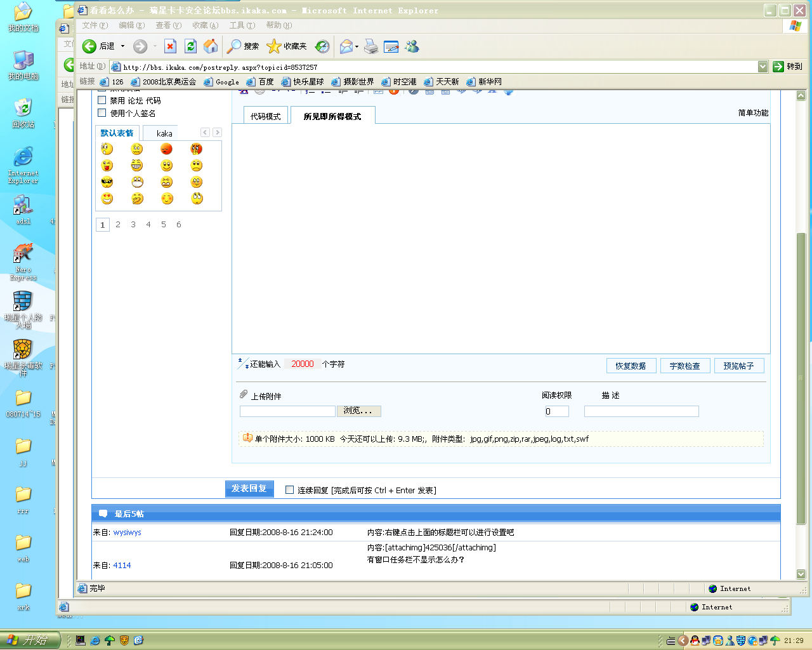Open the 工具 menu
Image resolution: width=812 pixels, height=650 pixels.
(x=242, y=25)
